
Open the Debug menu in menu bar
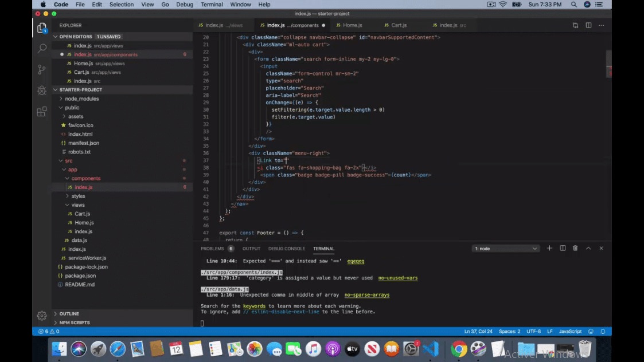tap(184, 4)
